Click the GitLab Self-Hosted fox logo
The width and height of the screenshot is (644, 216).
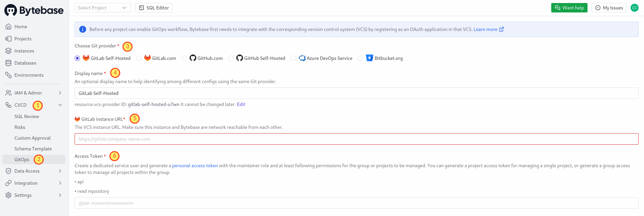pyautogui.click(x=86, y=58)
